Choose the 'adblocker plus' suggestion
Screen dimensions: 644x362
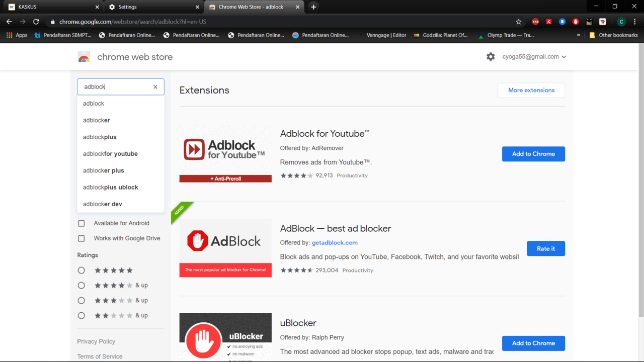[121, 170]
